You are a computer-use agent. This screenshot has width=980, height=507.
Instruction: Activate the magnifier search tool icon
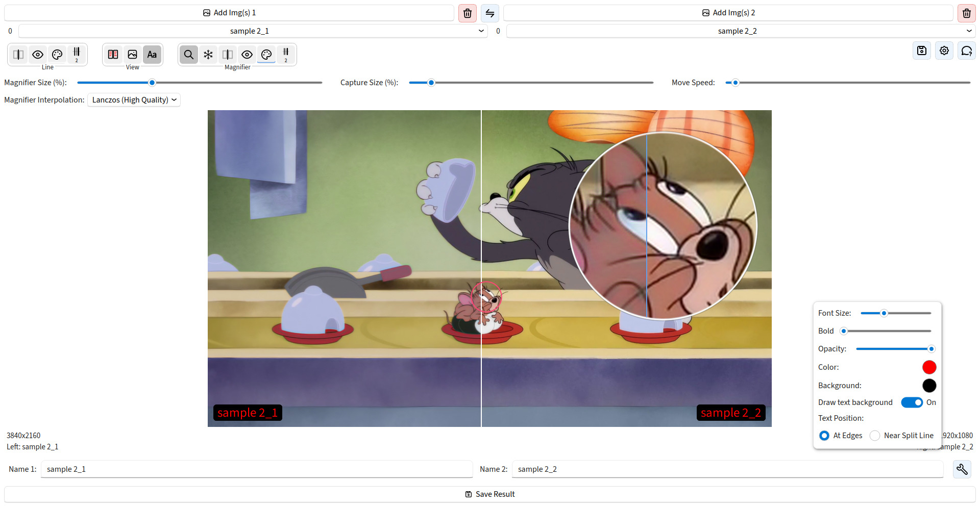point(189,54)
